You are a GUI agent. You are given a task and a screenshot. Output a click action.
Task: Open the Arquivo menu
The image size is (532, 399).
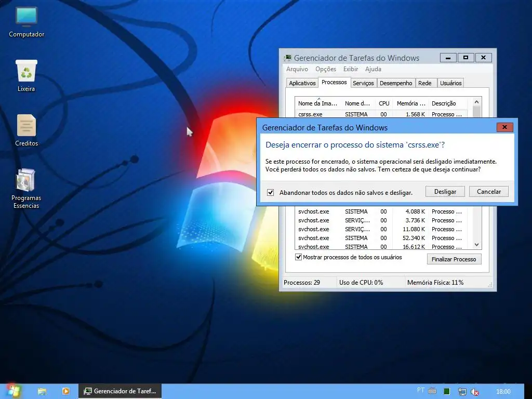click(297, 69)
